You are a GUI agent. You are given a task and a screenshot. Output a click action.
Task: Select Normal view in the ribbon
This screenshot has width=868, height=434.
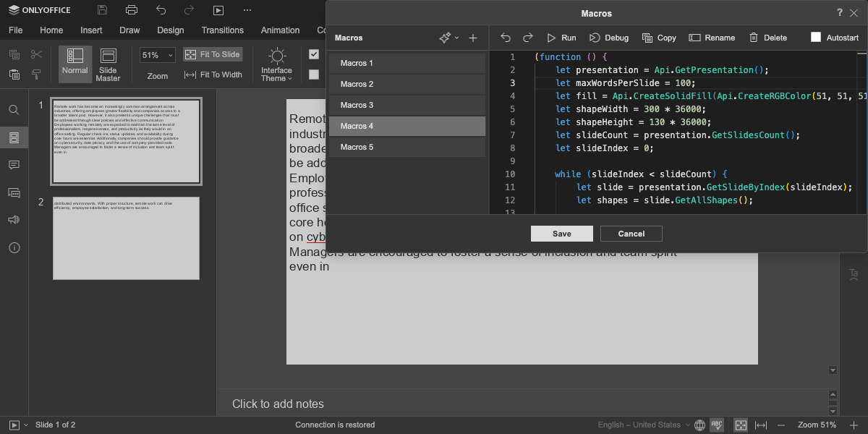75,64
